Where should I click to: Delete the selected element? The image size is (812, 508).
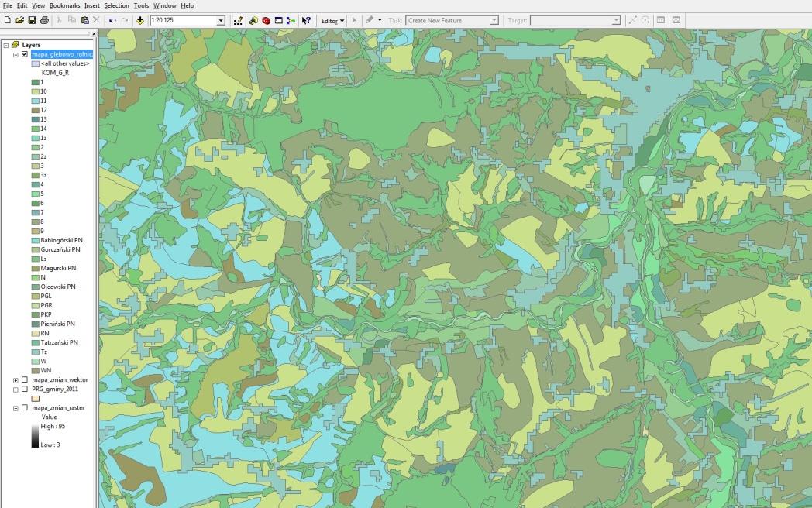tap(96, 20)
